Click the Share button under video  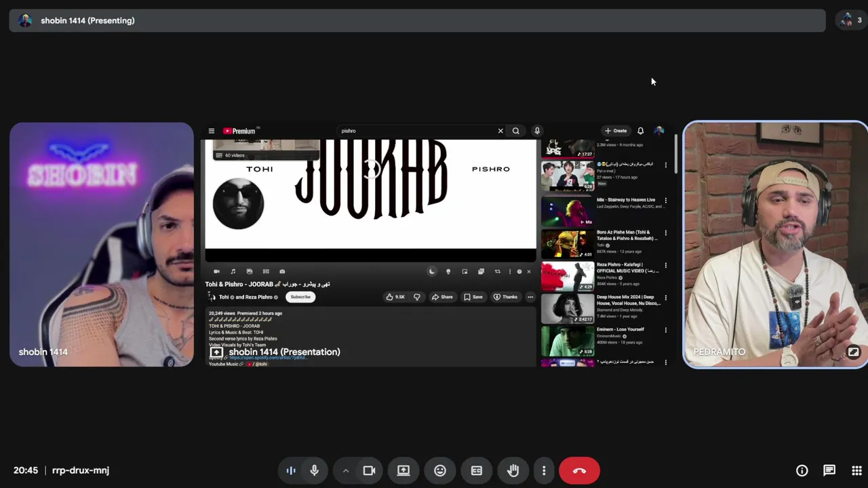(442, 297)
